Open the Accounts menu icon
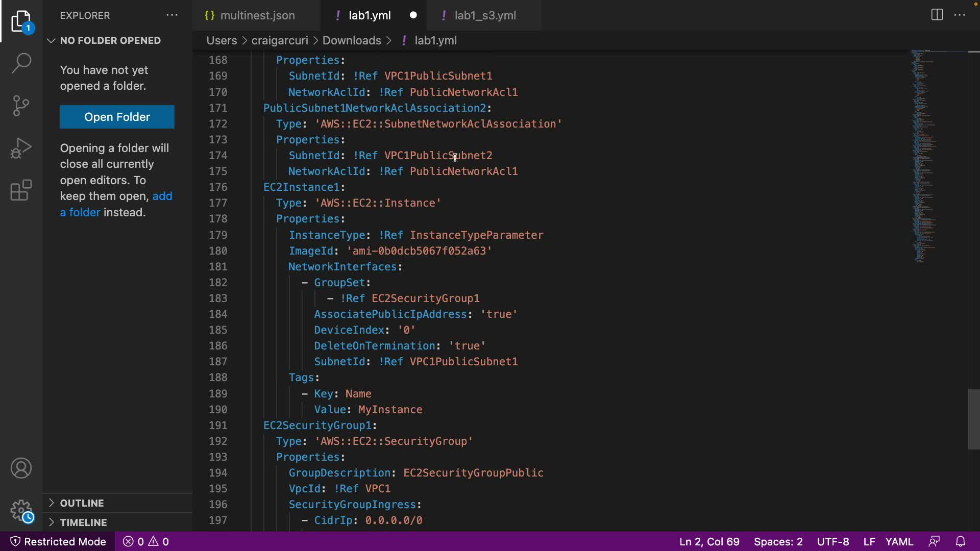 click(21, 468)
